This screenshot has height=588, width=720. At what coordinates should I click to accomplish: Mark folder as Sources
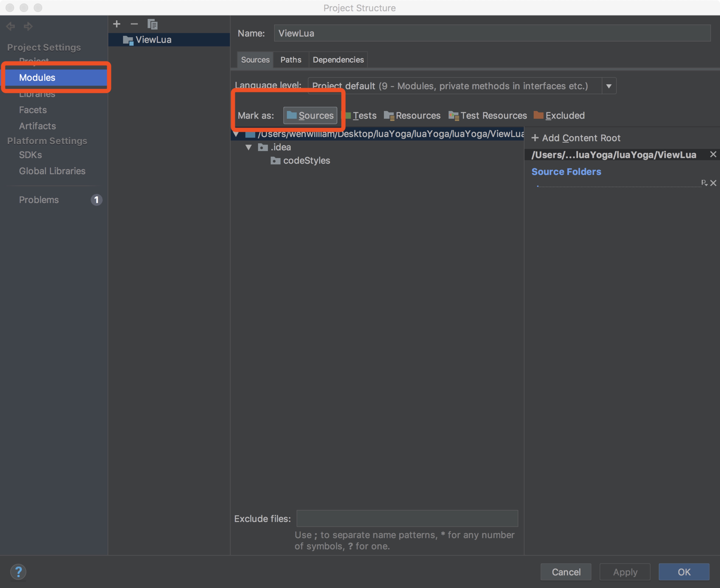310,116
